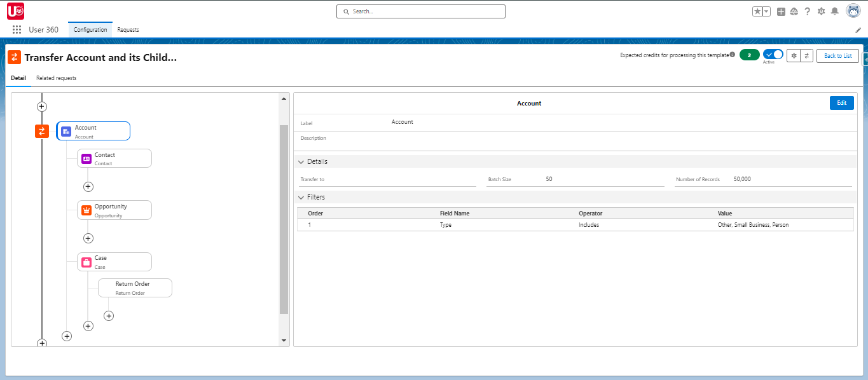Click the transfer arrows button beside template gear
This screenshot has height=380, width=868.
pyautogui.click(x=806, y=56)
